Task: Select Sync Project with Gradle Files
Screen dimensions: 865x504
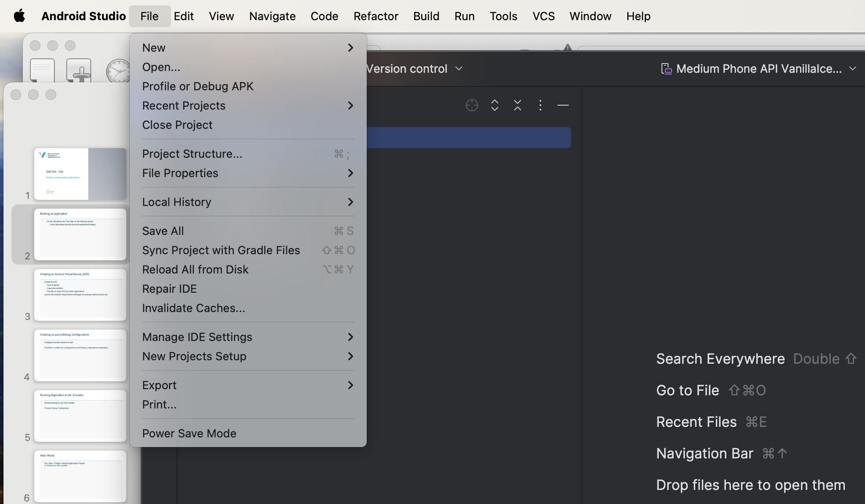Action: pyautogui.click(x=248, y=250)
